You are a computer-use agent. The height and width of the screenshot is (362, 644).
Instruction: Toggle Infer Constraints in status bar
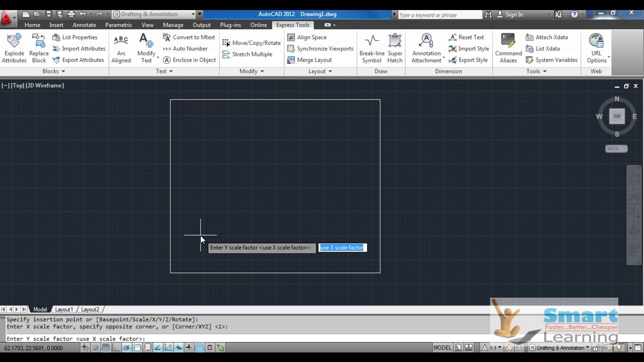85,347
